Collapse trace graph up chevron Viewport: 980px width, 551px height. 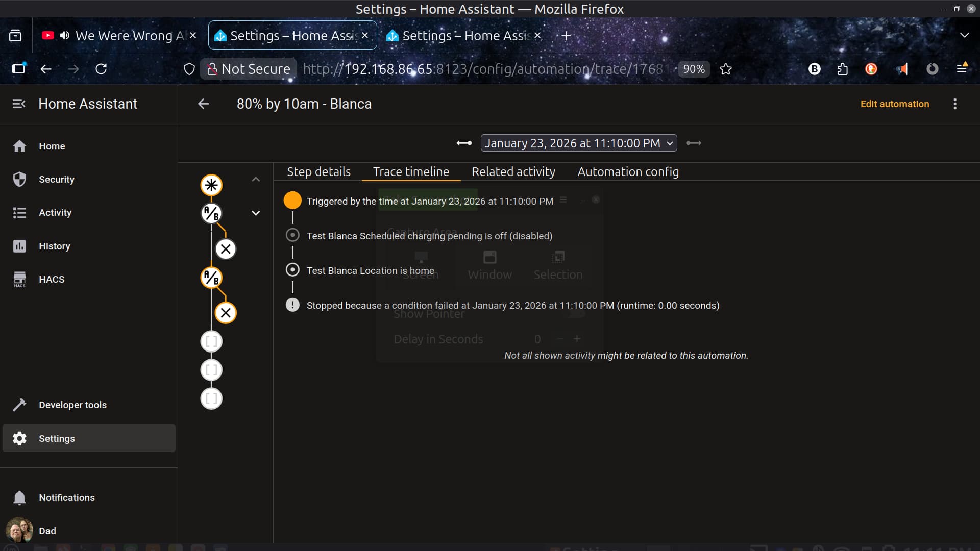256,180
